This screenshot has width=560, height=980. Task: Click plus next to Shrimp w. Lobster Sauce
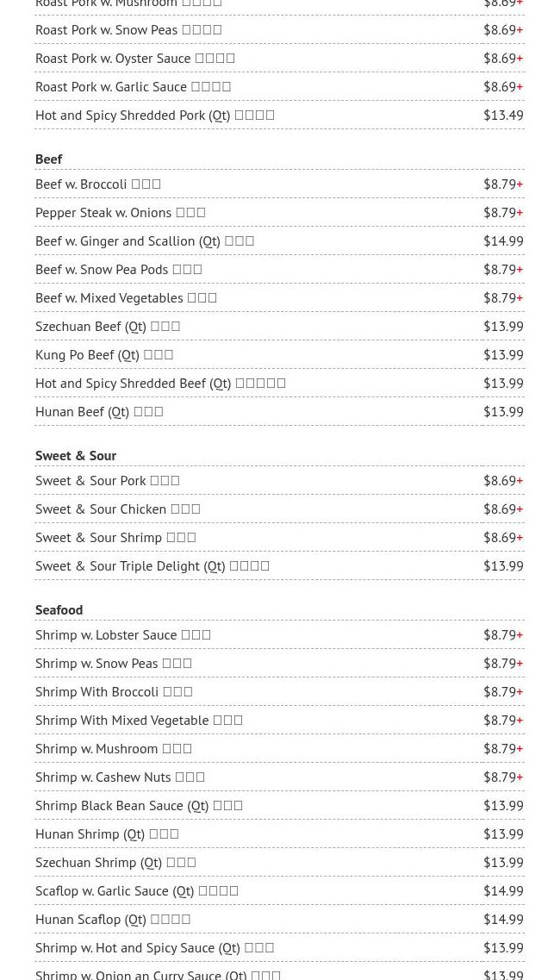click(520, 634)
